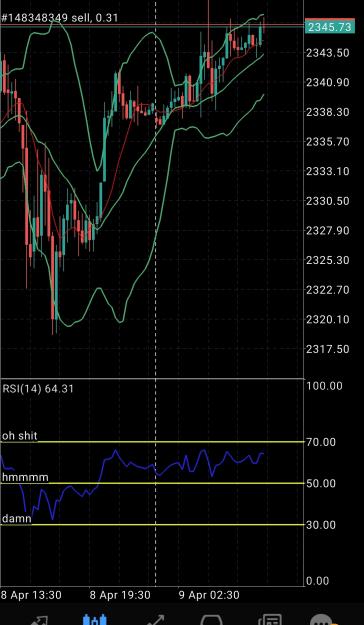The width and height of the screenshot is (364, 625).
Task: Tap the 70.00 RSI scale value
Action: point(321,442)
